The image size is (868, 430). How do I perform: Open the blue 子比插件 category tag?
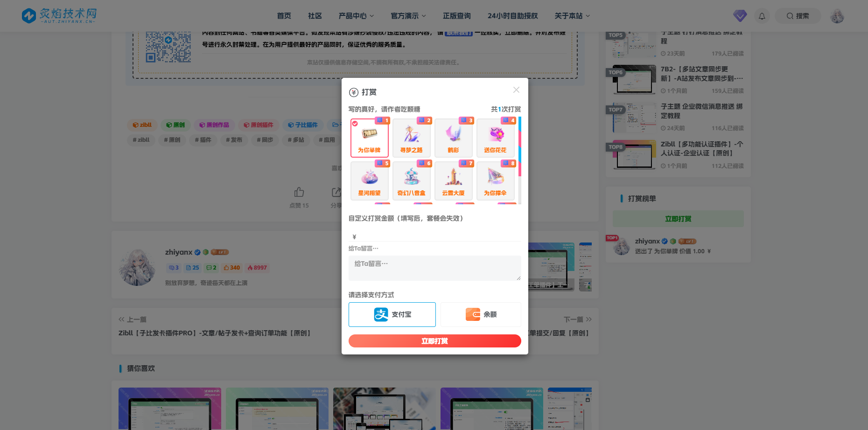click(x=302, y=125)
